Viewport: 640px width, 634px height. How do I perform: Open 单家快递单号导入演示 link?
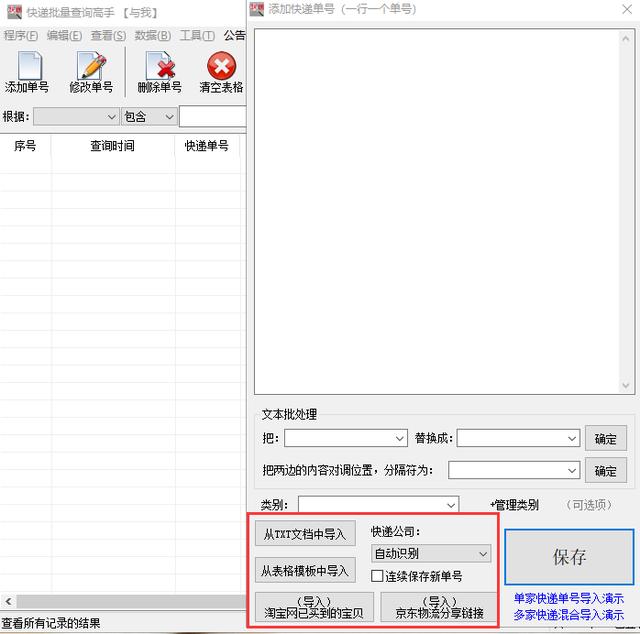(569, 598)
